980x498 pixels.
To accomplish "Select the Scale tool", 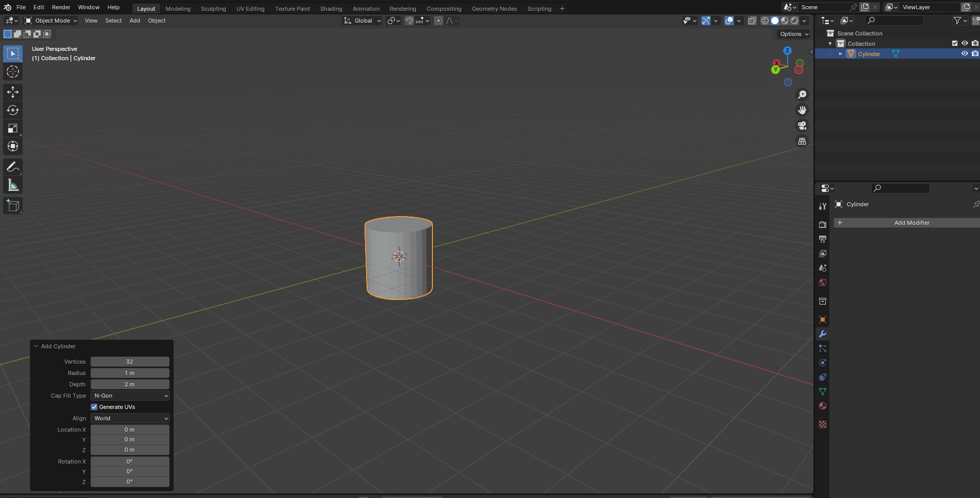I will [x=12, y=128].
